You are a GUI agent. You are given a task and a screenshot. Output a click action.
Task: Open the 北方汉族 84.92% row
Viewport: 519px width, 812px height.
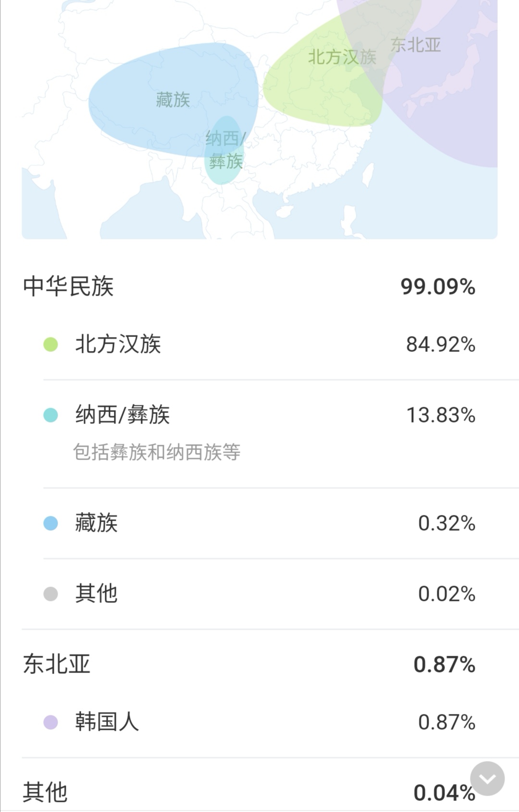pyautogui.click(x=259, y=345)
